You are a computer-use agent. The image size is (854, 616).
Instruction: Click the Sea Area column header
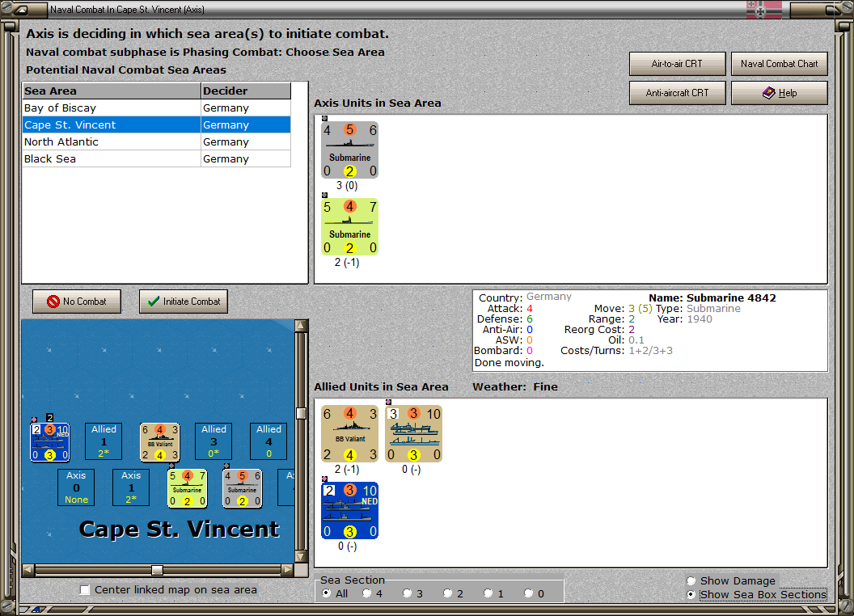tap(112, 91)
